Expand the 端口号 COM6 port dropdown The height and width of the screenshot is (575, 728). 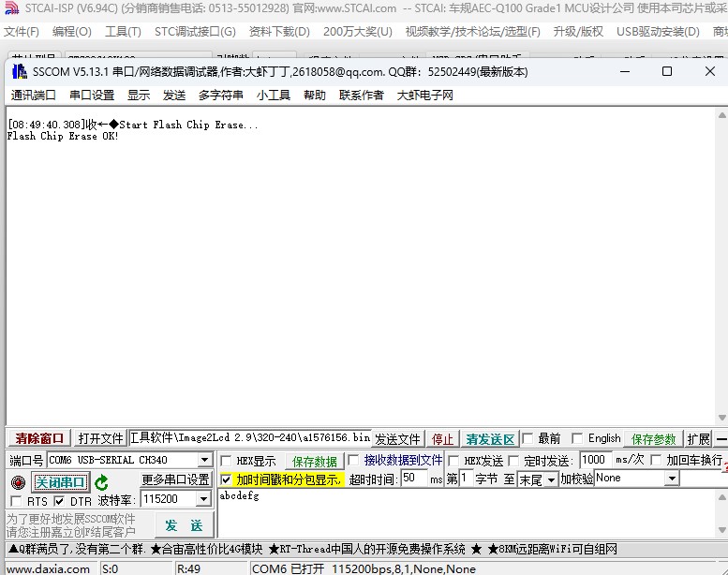(x=204, y=460)
